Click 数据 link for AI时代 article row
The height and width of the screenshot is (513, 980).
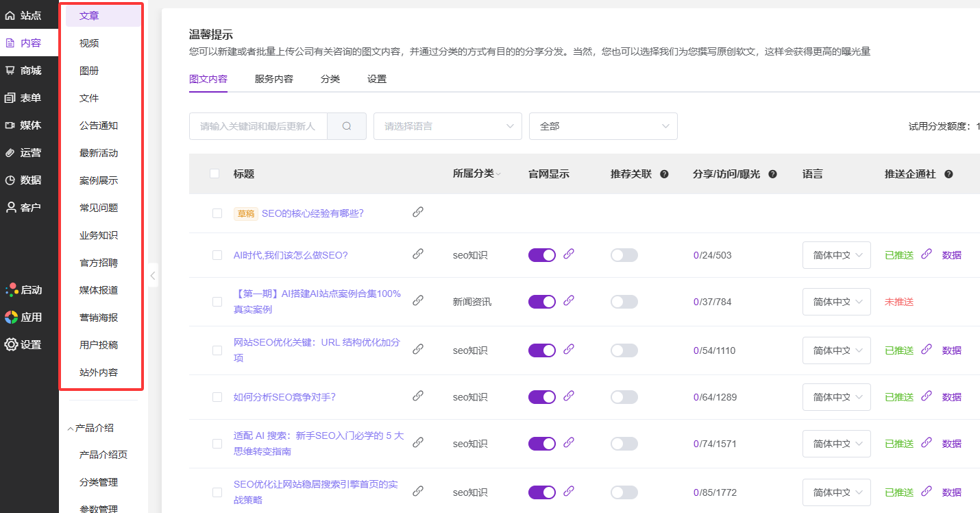pos(951,255)
